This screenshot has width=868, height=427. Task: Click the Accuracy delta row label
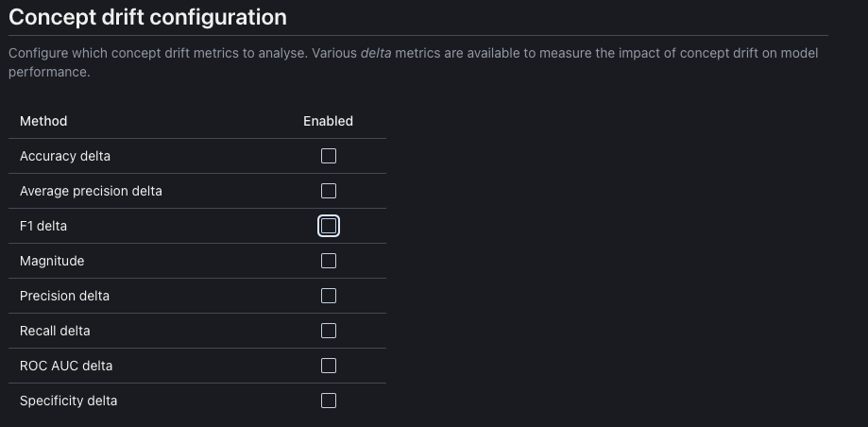pyautogui.click(x=65, y=156)
